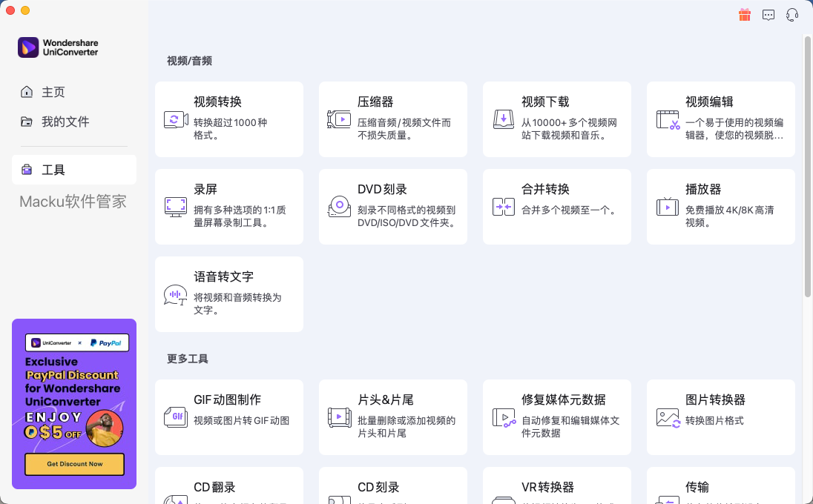The image size is (813, 504).
Task: Click the text 转换图片格式
Action: coord(714,420)
